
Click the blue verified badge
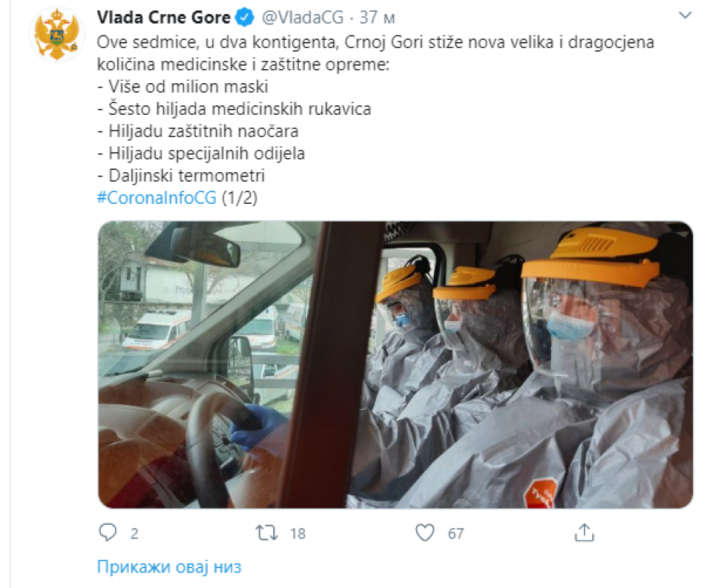pyautogui.click(x=245, y=18)
